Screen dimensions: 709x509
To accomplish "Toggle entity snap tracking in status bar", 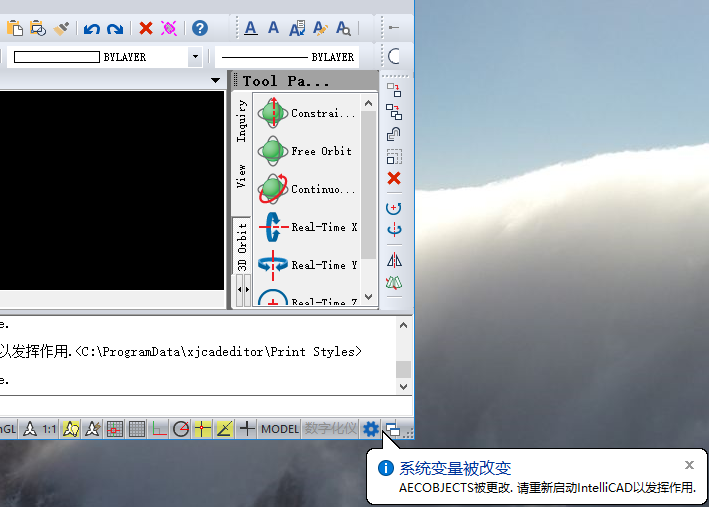I will 225,429.
